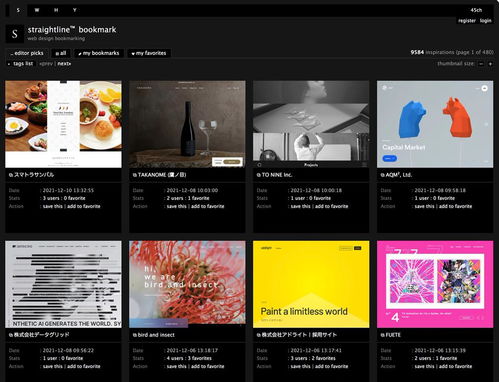Image resolution: width=499 pixels, height=382 pixels.
Task: Decrease thumbnail size with minus button
Action: pyautogui.click(x=481, y=64)
